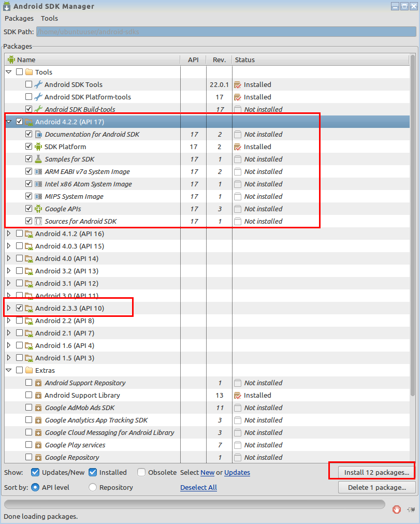Viewport: 420px width, 524px height.
Task: Click the MIPS System Image icon
Action: [38, 197]
